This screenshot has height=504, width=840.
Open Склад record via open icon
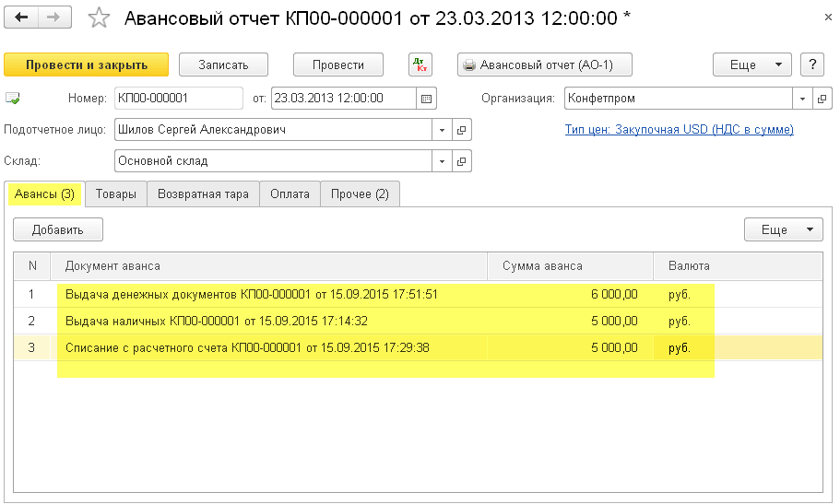[x=463, y=161]
